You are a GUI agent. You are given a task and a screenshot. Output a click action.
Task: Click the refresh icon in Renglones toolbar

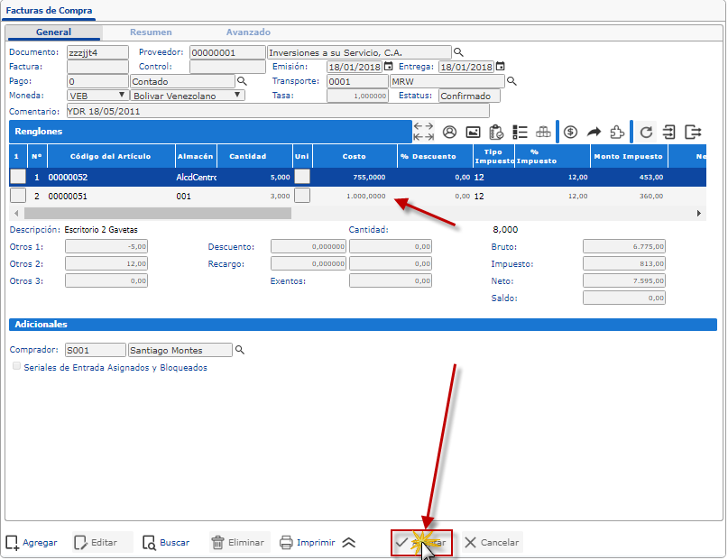pyautogui.click(x=646, y=132)
